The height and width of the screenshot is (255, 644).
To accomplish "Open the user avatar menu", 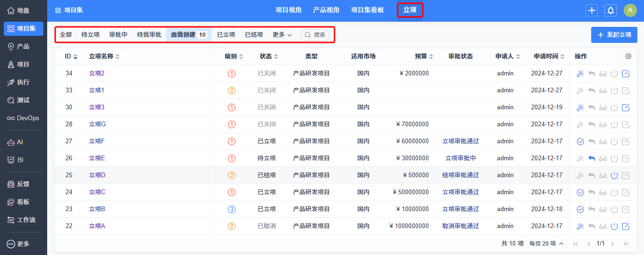I will pyautogui.click(x=630, y=10).
